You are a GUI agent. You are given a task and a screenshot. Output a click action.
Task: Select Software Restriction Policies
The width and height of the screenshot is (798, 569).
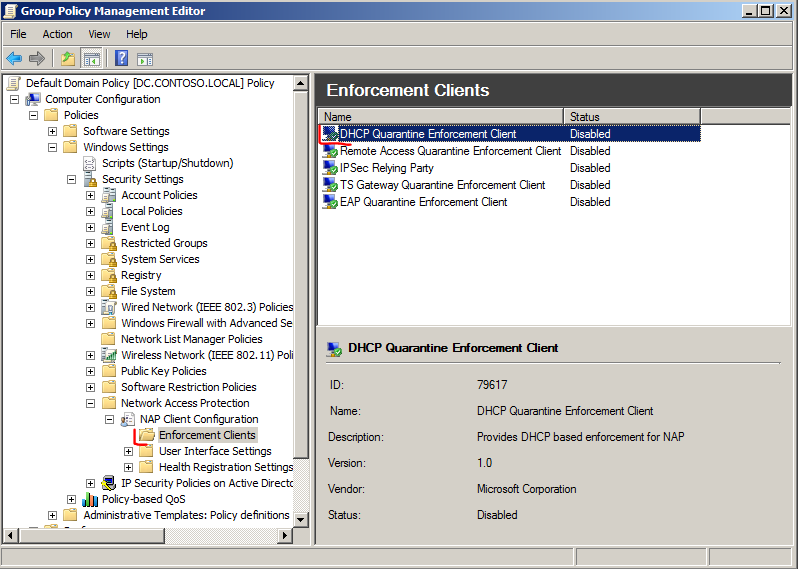coord(188,387)
